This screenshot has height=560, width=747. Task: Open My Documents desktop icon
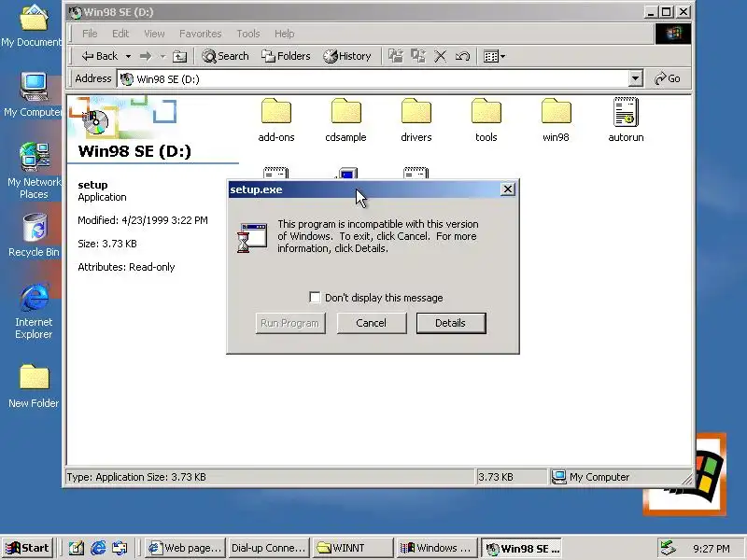(32, 26)
